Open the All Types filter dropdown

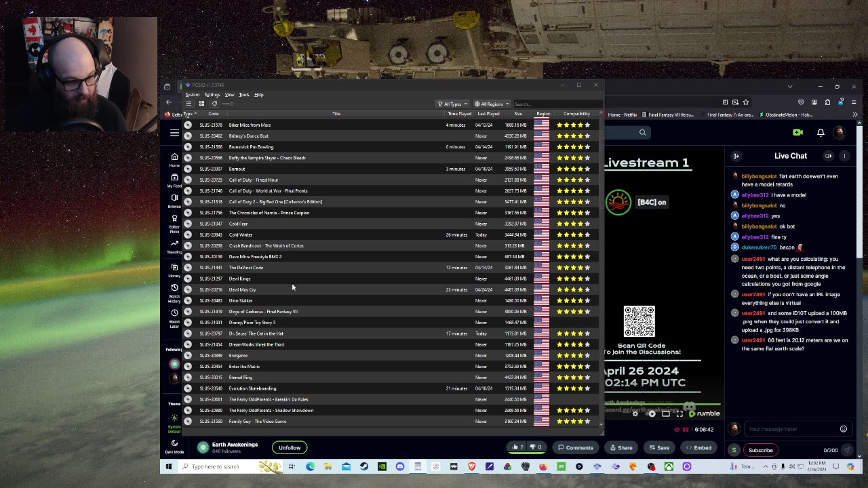452,104
